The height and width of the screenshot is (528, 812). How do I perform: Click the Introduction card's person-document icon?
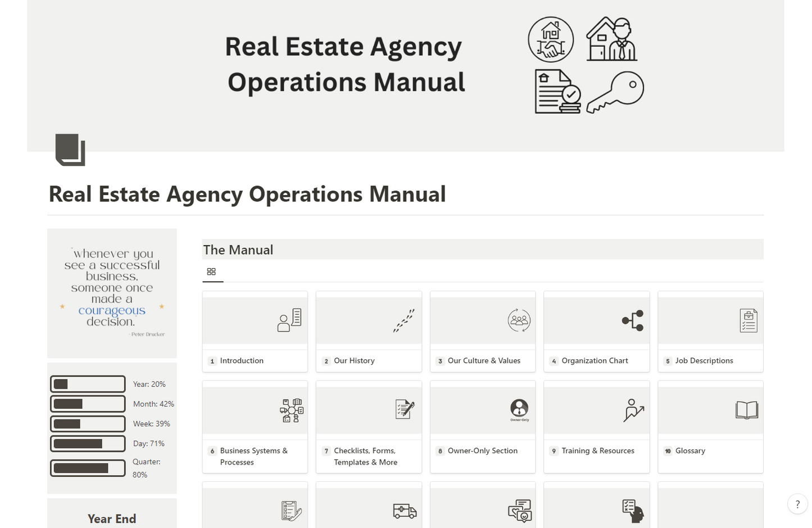(x=289, y=321)
